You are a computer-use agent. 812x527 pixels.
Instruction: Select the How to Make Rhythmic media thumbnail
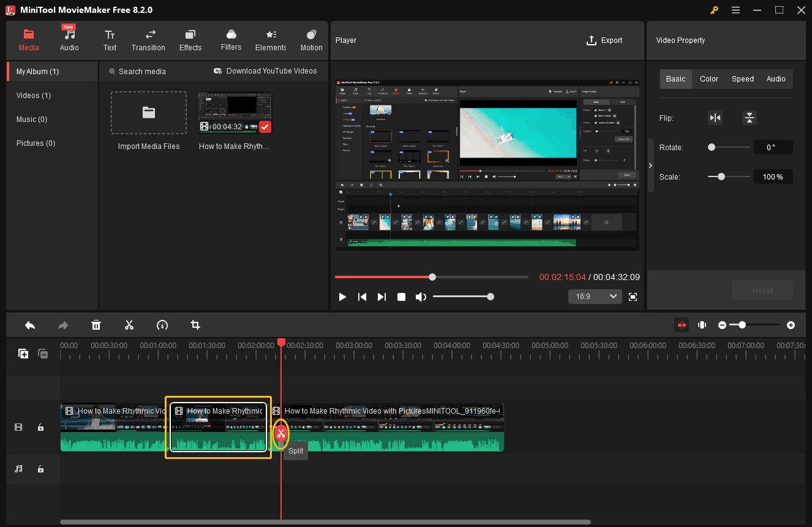coord(235,113)
